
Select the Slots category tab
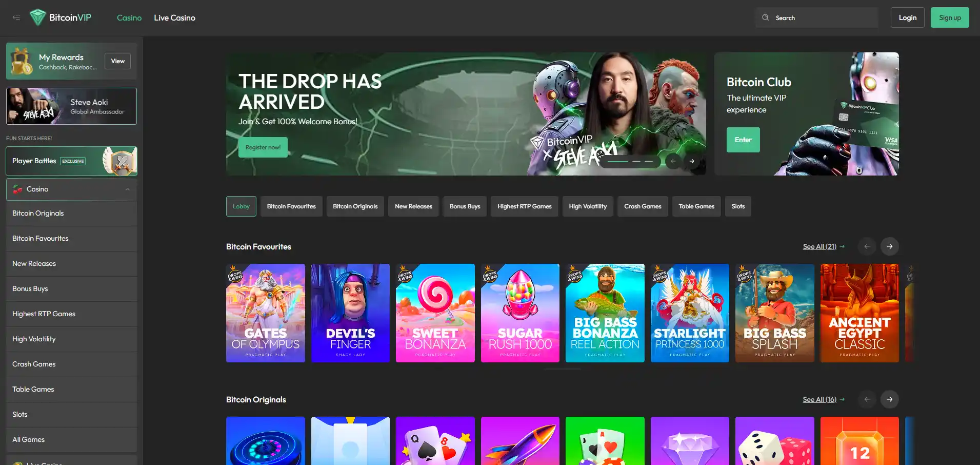tap(738, 206)
